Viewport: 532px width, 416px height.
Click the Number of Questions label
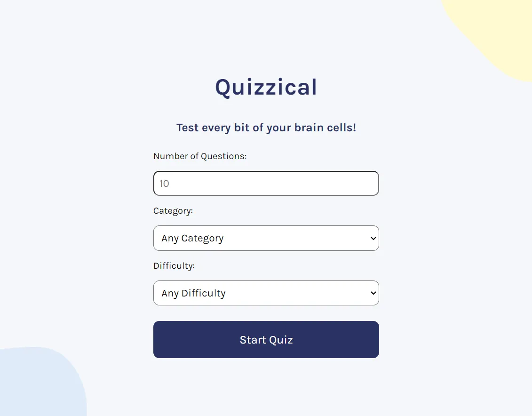pyautogui.click(x=200, y=156)
